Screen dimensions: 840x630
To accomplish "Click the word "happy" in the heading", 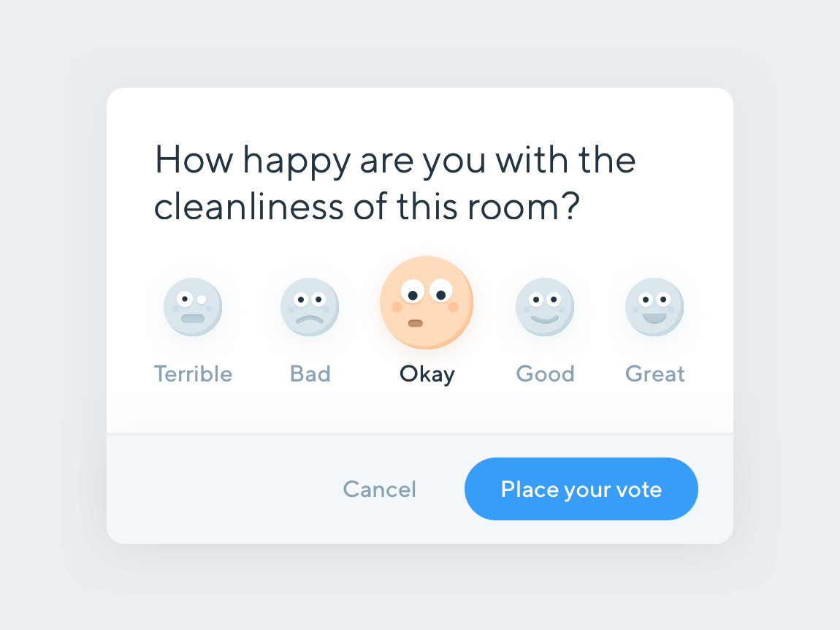I will 297,161.
